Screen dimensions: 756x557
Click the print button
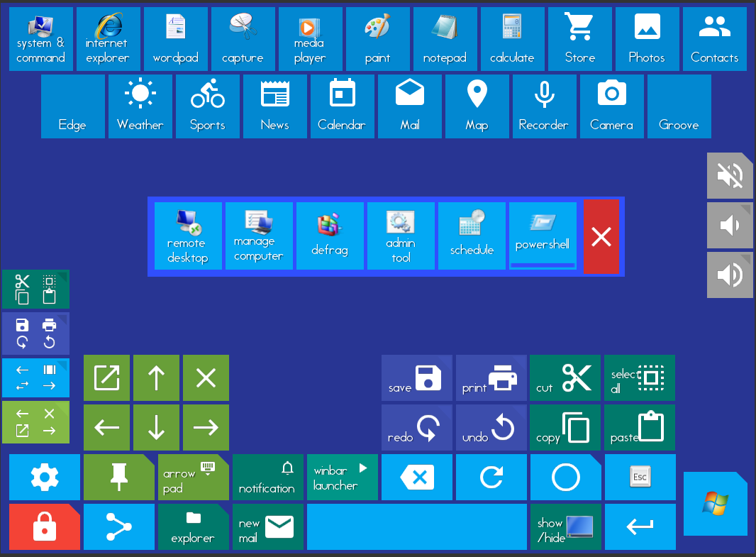pos(491,377)
